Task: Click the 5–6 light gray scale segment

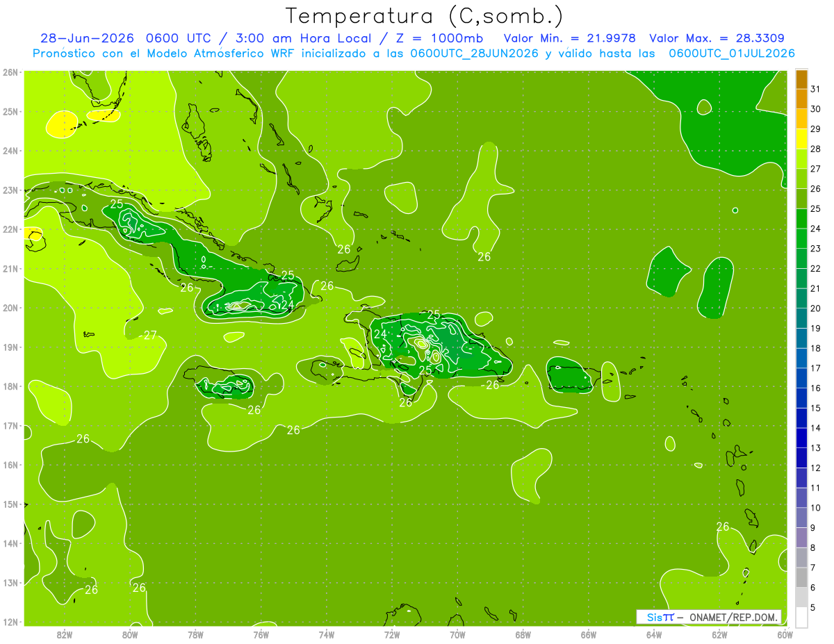Action: [x=801, y=597]
